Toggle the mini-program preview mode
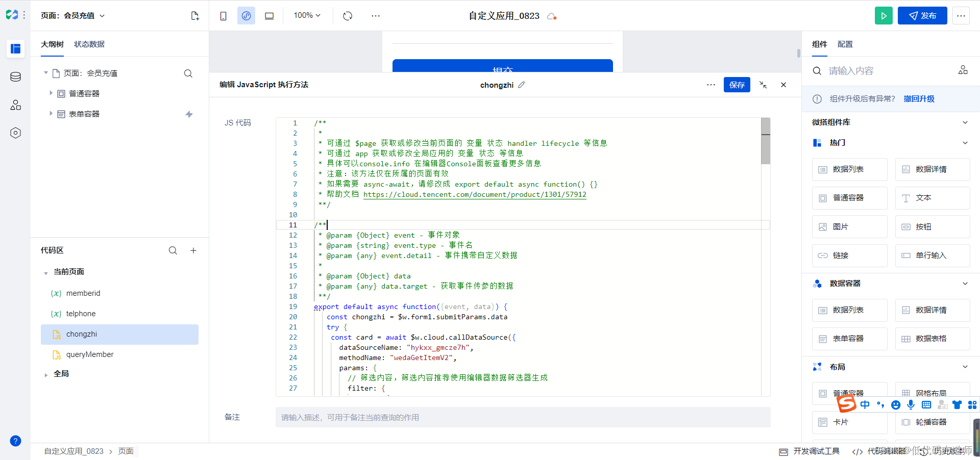Image resolution: width=980 pixels, height=460 pixels. tap(246, 16)
